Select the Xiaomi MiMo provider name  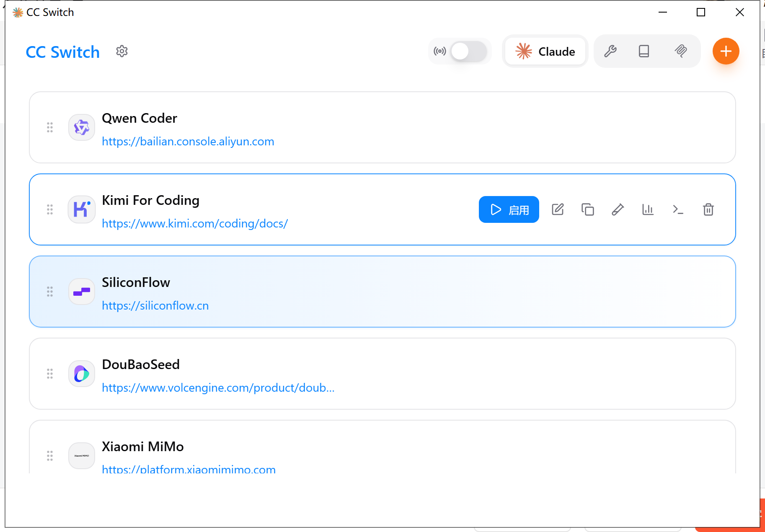click(143, 447)
